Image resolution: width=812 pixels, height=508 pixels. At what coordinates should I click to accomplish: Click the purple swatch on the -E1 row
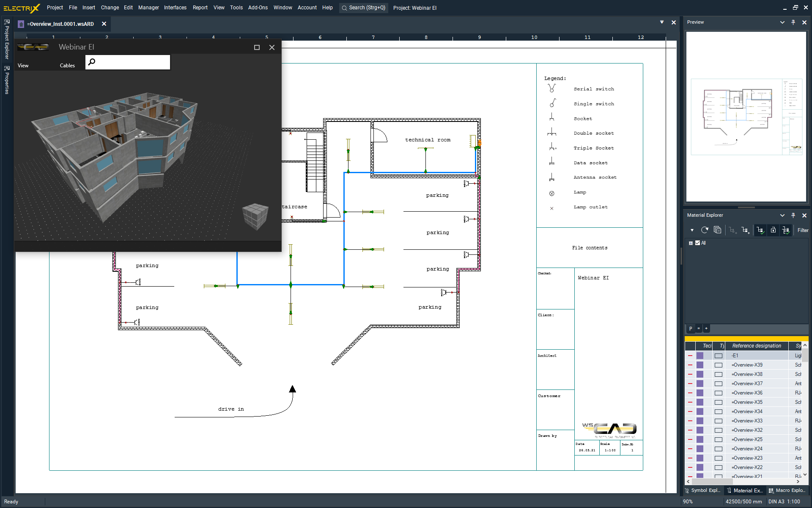[x=700, y=356]
